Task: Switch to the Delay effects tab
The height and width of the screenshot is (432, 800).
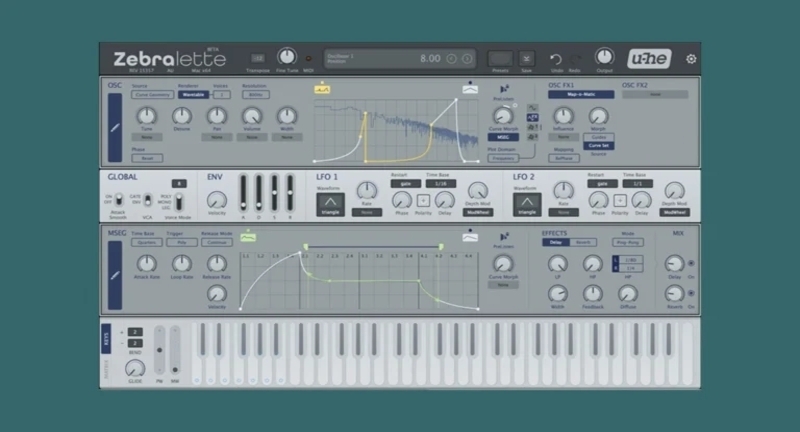Action: 556,242
